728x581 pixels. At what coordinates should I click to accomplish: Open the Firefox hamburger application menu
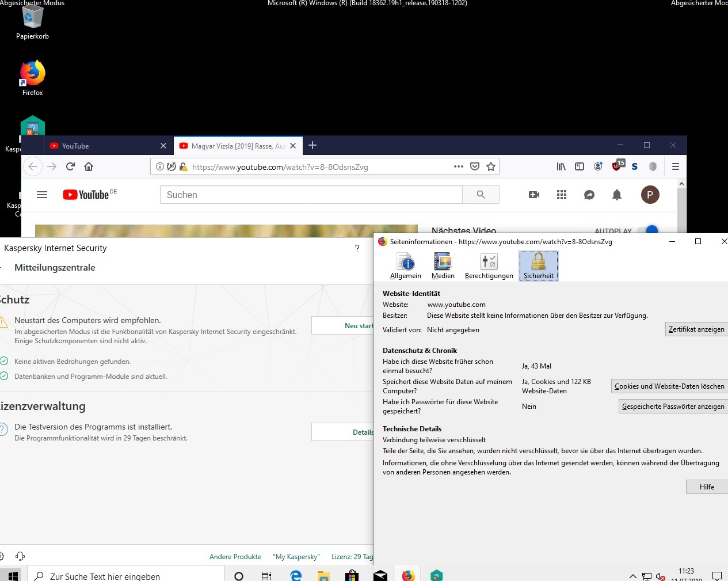(x=676, y=166)
